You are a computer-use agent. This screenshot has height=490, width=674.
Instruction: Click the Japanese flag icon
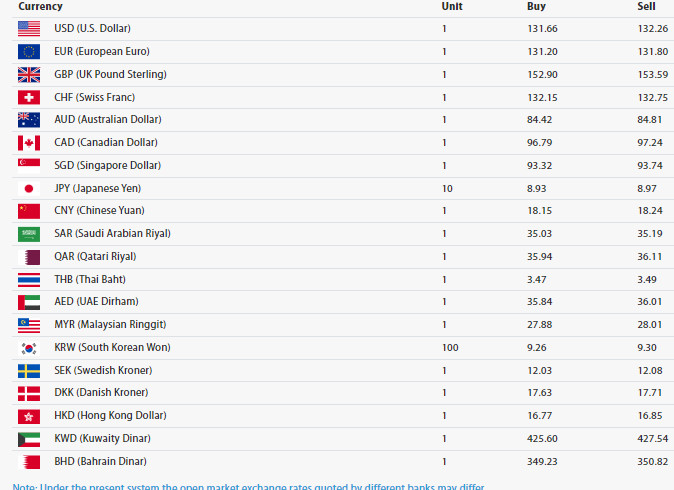[x=29, y=189]
